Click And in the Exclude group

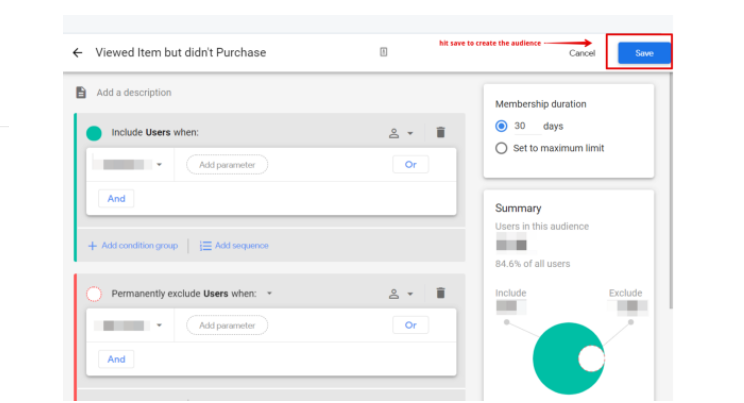[116, 359]
